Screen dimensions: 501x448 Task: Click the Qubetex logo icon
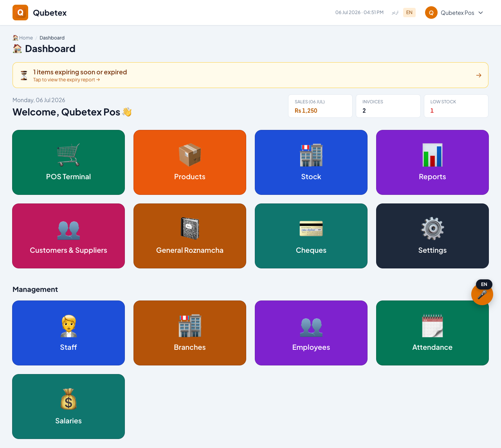pyautogui.click(x=20, y=13)
